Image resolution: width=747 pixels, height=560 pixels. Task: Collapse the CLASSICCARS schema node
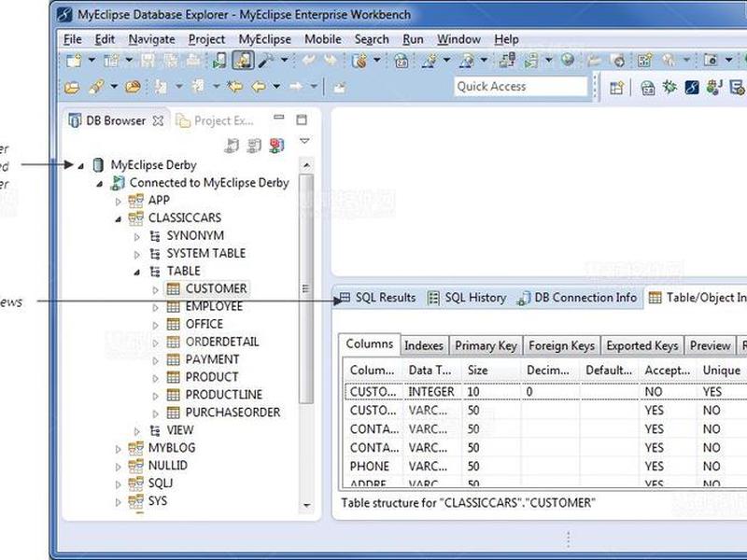pos(119,219)
